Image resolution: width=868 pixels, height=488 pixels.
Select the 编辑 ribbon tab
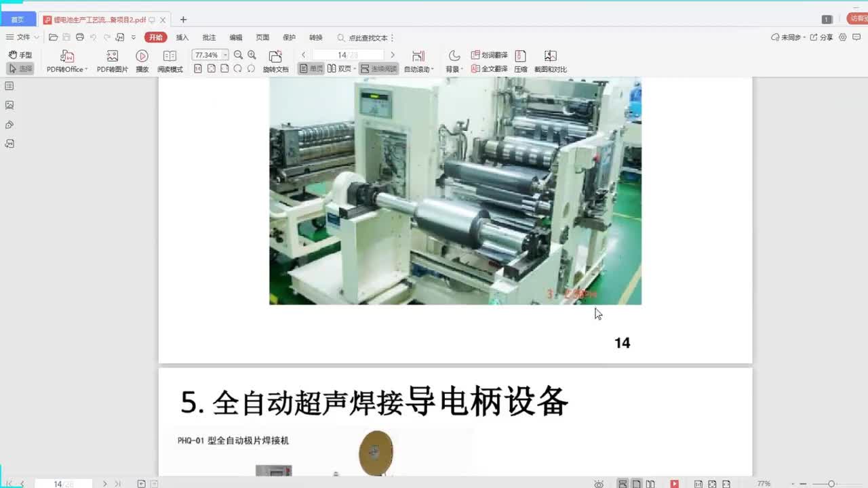click(x=236, y=37)
